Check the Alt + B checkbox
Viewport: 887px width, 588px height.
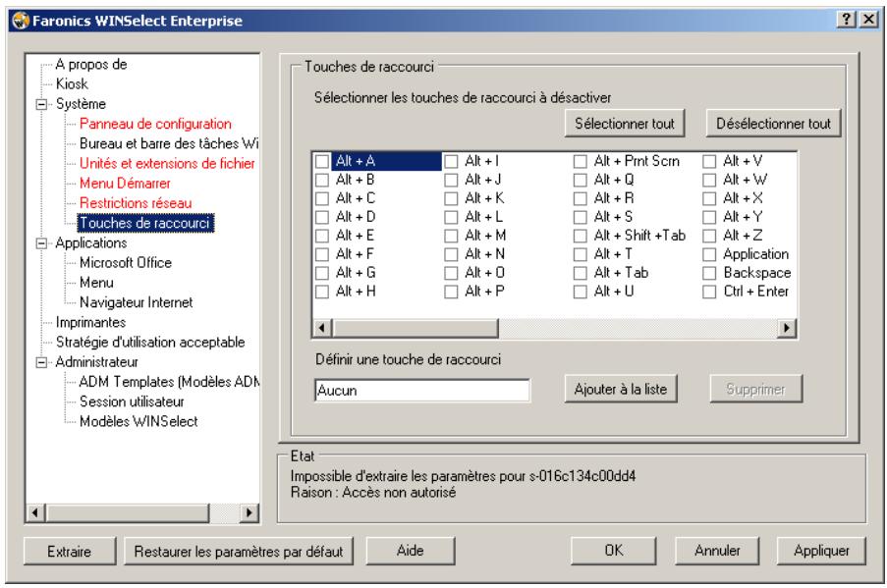[322, 180]
